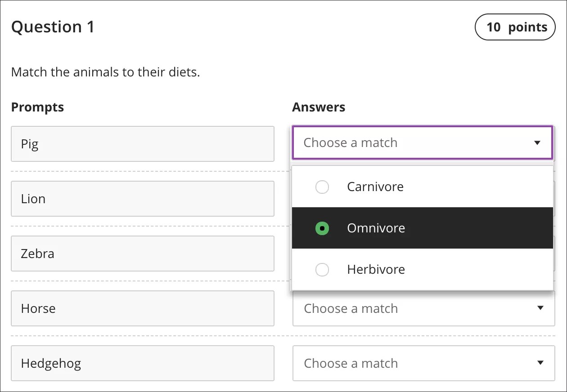Screen dimensions: 567x392
Task: Open the Hedgehog "Choose a match" dropdown
Action: 423,363
